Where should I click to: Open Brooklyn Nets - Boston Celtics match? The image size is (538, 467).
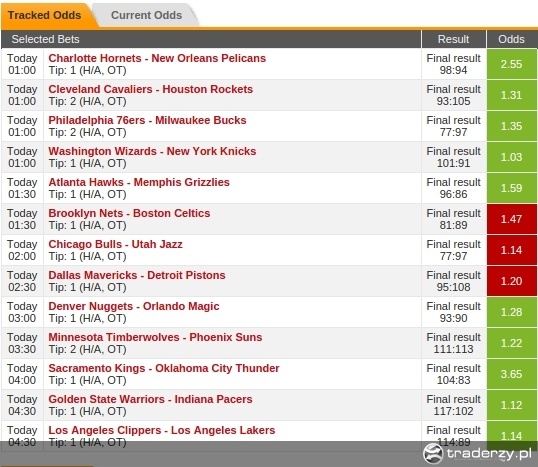point(129,213)
